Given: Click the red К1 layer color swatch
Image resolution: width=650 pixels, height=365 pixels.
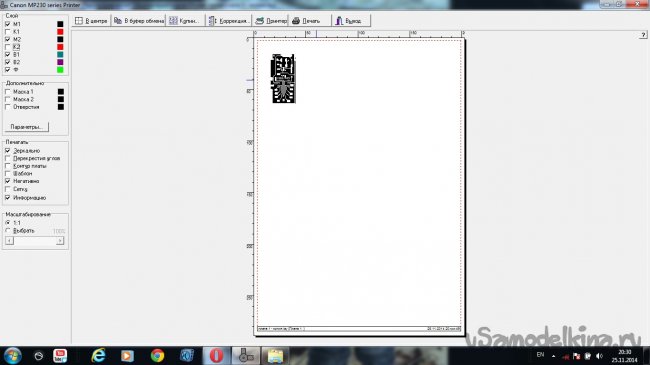Looking at the screenshot, I should click(60, 32).
